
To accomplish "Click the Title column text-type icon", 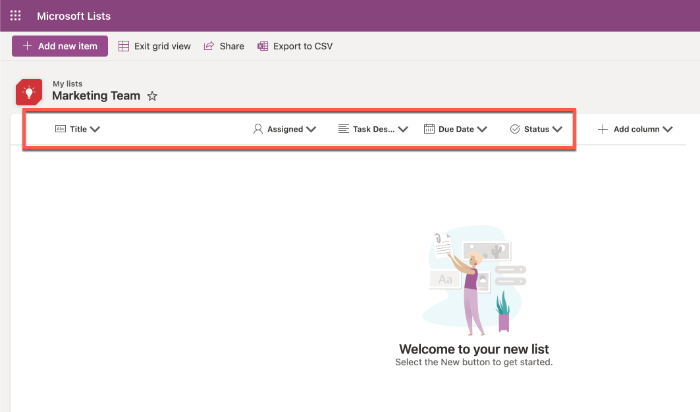I will pyautogui.click(x=60, y=129).
